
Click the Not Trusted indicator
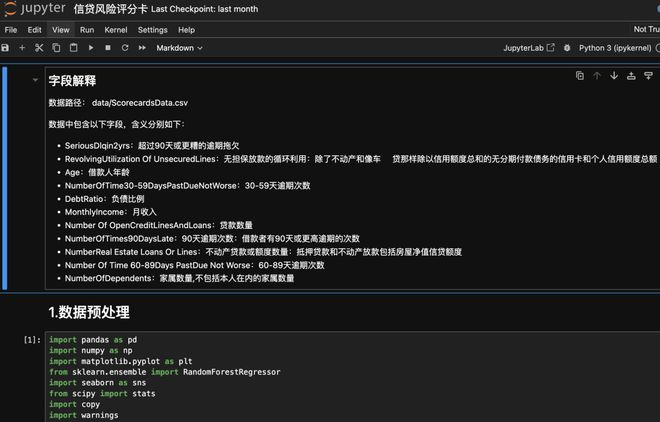pos(646,29)
